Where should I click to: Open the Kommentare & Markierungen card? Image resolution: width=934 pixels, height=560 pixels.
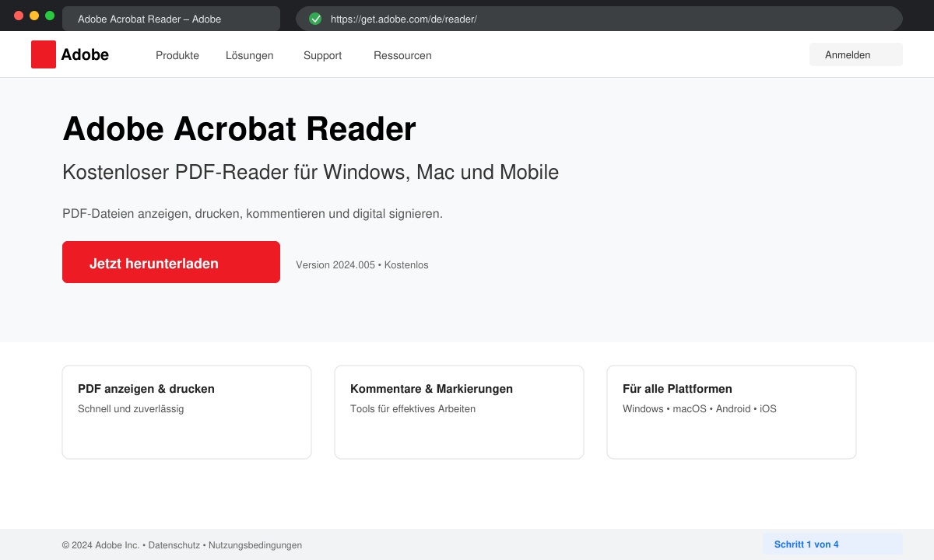459,412
